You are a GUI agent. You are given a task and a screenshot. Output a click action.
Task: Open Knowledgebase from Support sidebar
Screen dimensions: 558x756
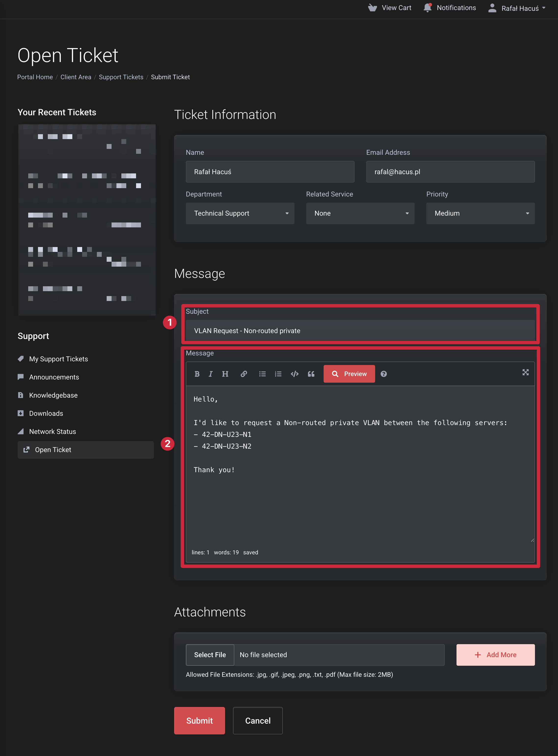(x=53, y=395)
